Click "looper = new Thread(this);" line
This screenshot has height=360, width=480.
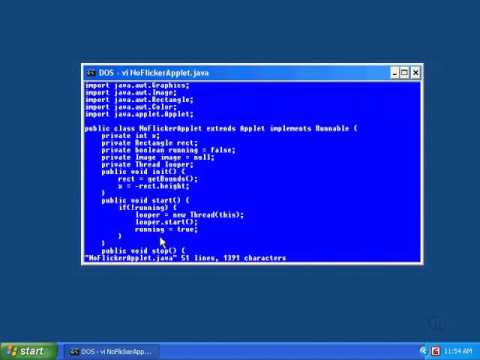click(189, 215)
